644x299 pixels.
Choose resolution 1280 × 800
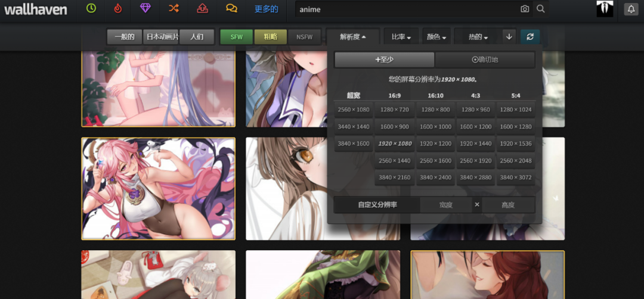coord(435,110)
